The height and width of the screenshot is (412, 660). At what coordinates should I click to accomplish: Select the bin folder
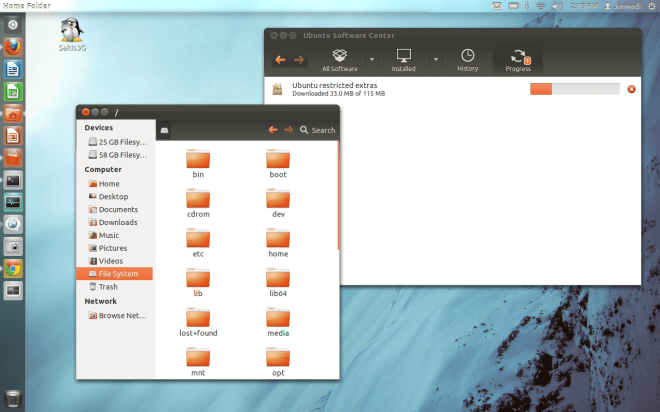(198, 163)
